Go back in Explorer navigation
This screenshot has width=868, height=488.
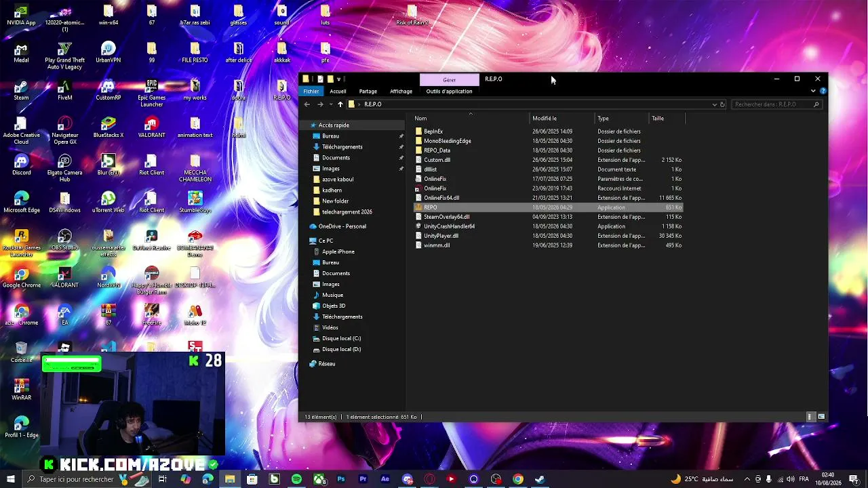tap(307, 104)
